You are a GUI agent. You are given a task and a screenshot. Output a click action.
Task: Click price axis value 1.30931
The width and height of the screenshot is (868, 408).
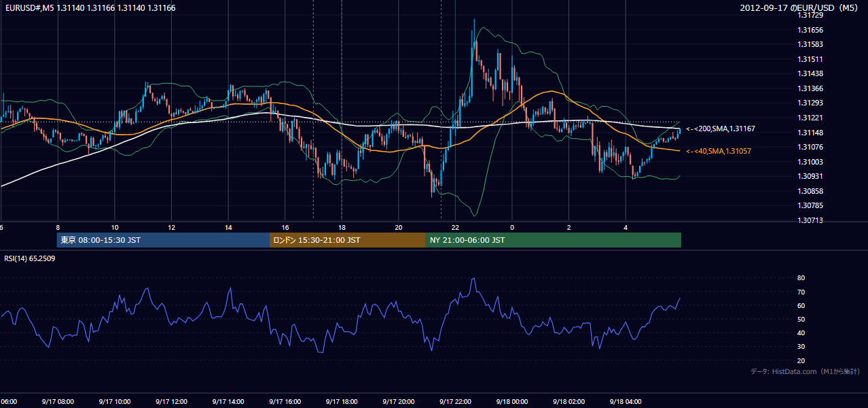click(x=810, y=176)
